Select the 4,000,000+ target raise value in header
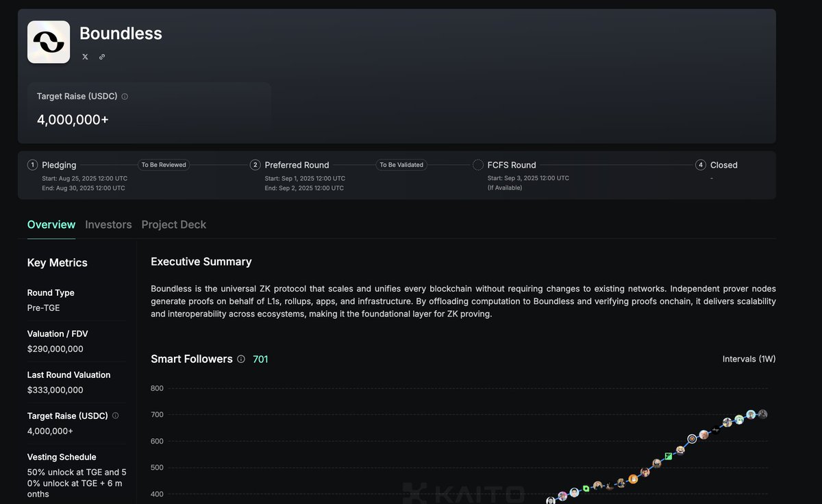 (73, 120)
